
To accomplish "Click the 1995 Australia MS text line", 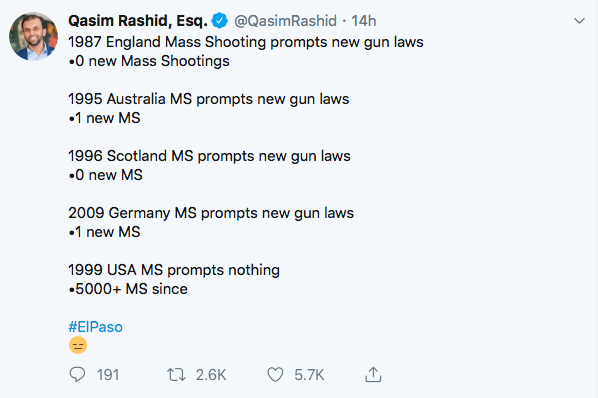I will (209, 99).
